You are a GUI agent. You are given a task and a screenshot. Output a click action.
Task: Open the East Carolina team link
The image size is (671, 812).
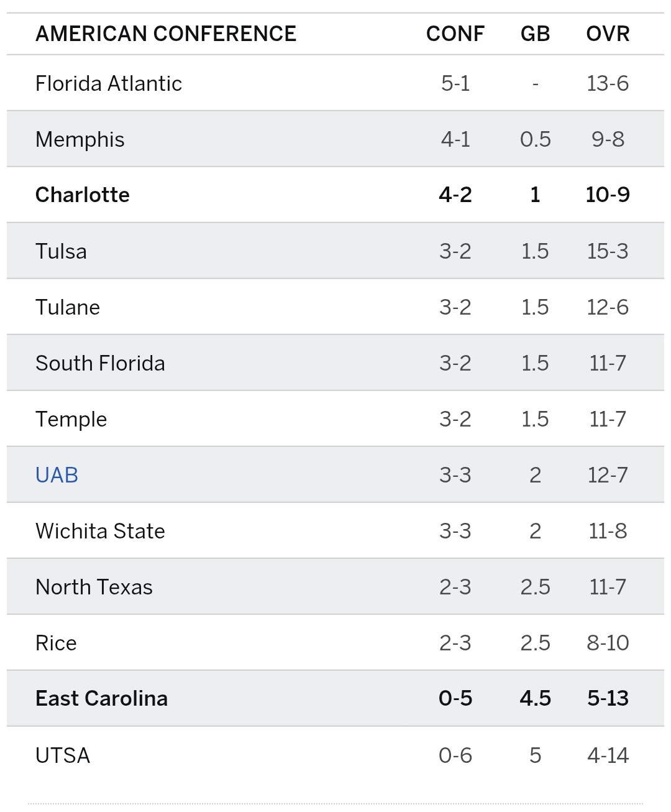point(101,699)
